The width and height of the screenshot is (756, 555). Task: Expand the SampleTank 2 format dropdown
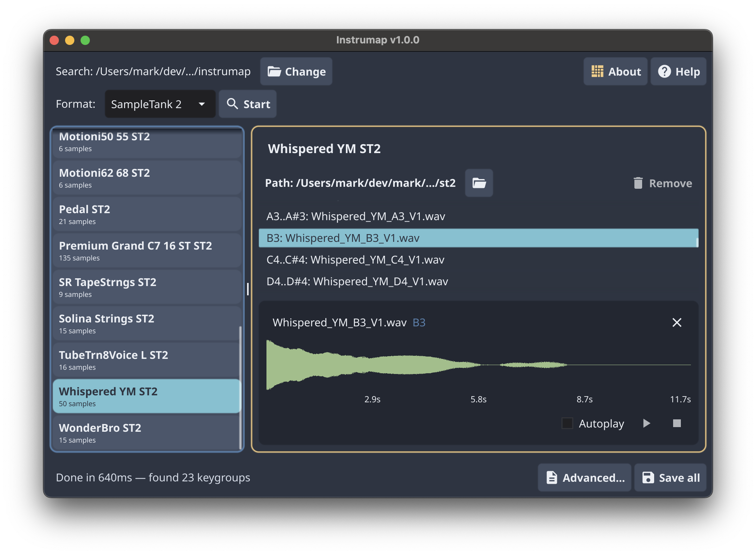click(160, 104)
